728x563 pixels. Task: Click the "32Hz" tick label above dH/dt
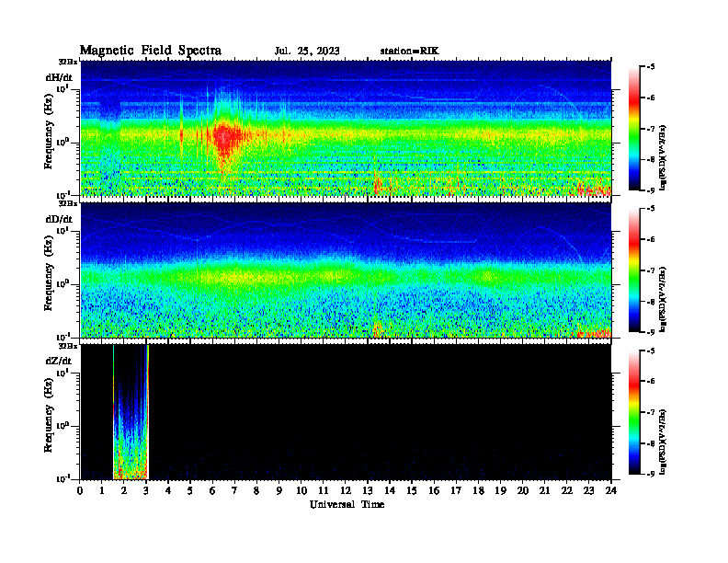tap(67, 62)
